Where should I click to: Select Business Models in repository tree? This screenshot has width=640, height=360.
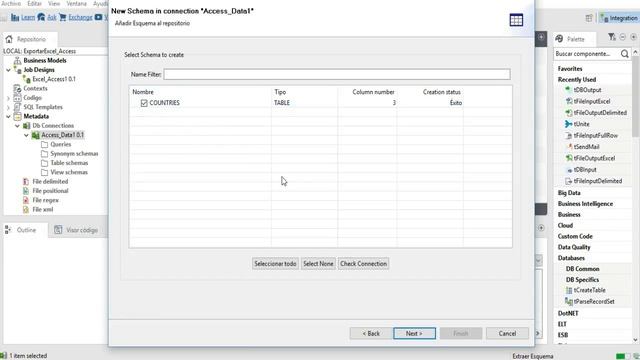tap(45, 60)
